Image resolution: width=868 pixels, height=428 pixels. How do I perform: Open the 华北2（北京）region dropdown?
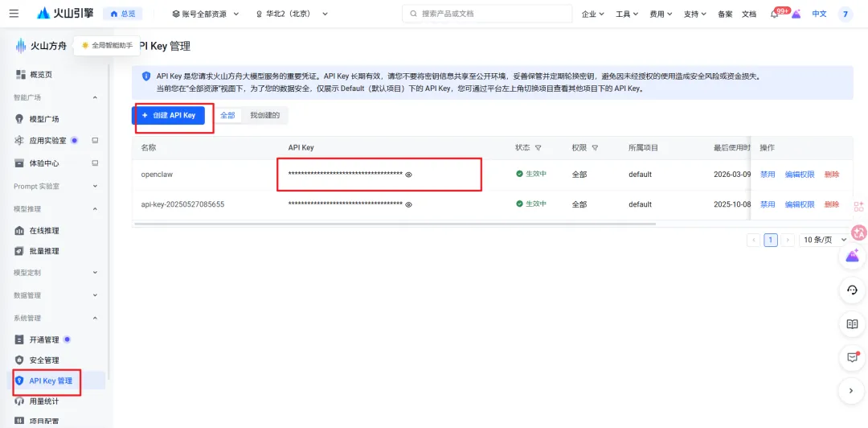click(292, 14)
